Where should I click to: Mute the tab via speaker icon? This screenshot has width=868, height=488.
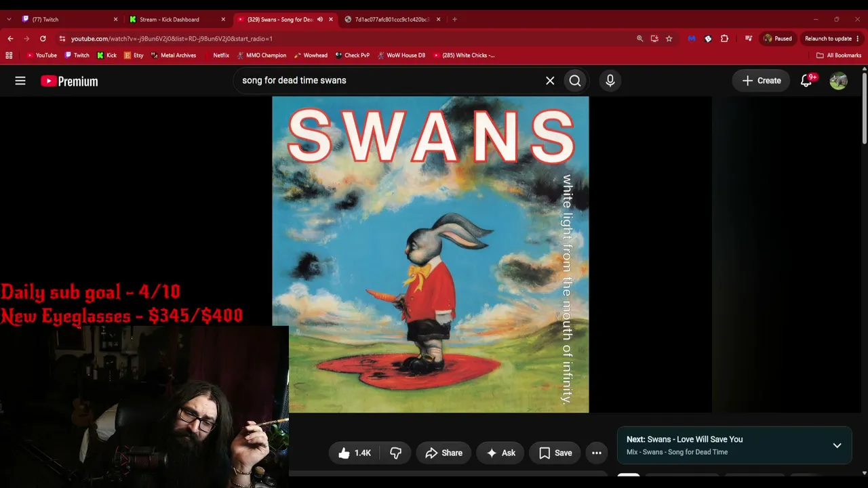click(320, 19)
